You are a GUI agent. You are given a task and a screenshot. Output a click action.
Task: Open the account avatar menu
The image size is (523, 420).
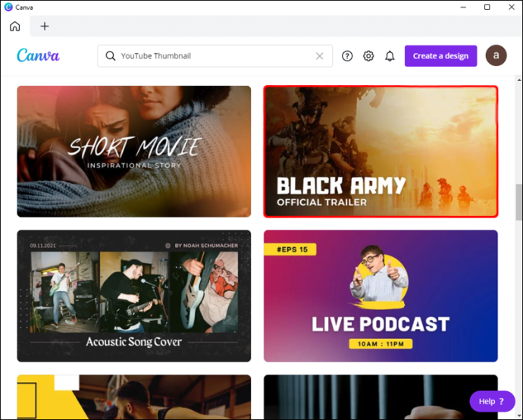click(496, 55)
